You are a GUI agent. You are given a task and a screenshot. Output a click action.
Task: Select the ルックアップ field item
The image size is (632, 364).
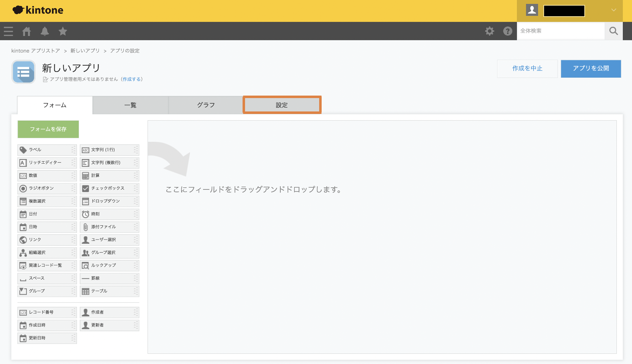coord(109,265)
